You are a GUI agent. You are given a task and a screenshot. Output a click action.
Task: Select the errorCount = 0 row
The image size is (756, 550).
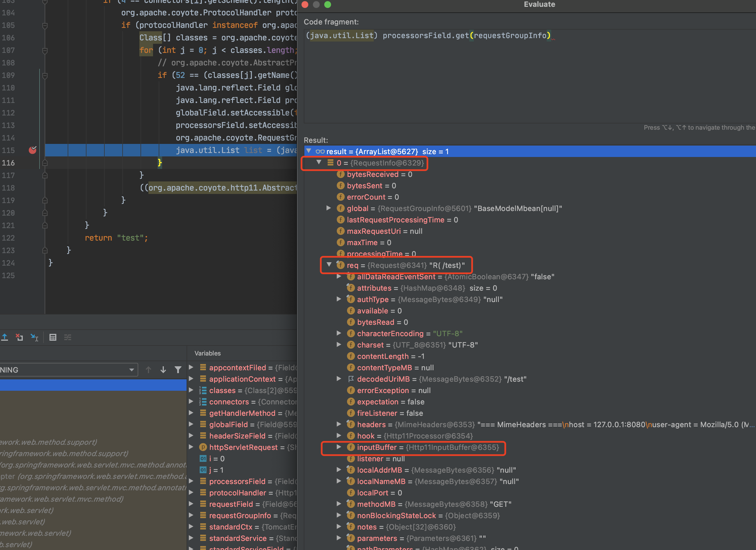point(530,197)
